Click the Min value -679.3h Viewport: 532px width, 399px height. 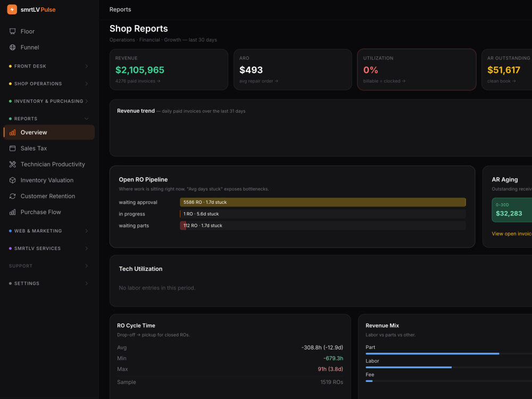pos(333,358)
